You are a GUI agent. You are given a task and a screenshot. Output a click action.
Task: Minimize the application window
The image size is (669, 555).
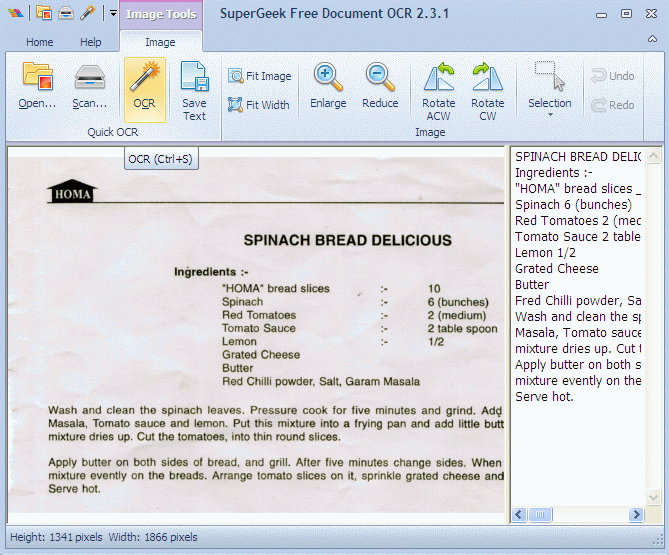pyautogui.click(x=602, y=15)
